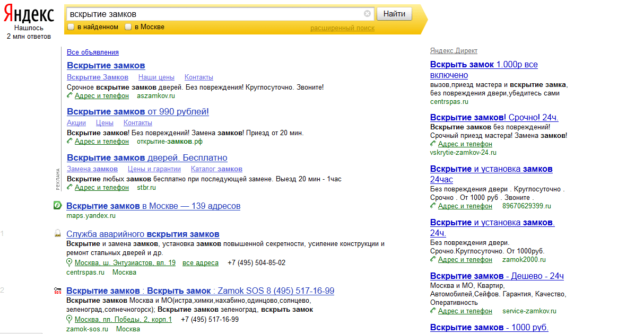Click the открытие-замков.рф address
Screen dimensions: 644x334
(170, 142)
